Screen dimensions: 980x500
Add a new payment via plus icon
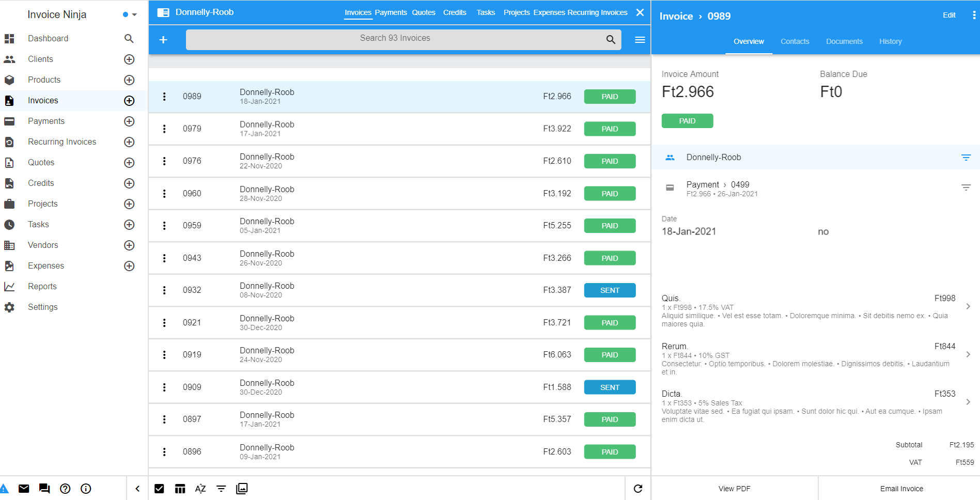coord(129,121)
